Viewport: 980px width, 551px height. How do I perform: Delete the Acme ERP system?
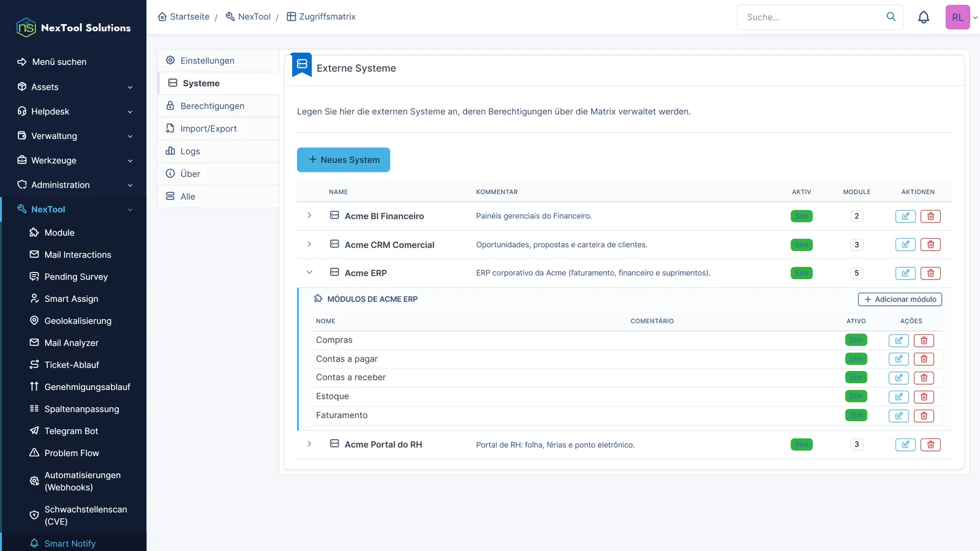[x=930, y=273]
